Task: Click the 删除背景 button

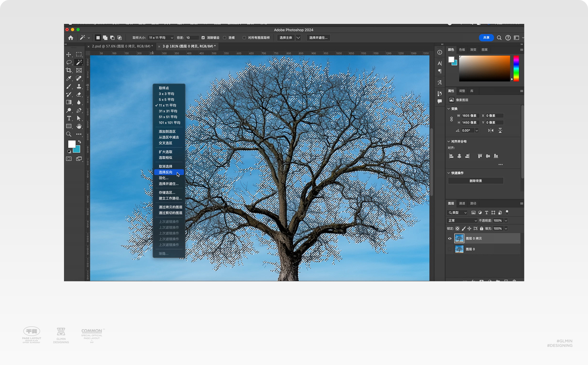Action: pyautogui.click(x=475, y=181)
